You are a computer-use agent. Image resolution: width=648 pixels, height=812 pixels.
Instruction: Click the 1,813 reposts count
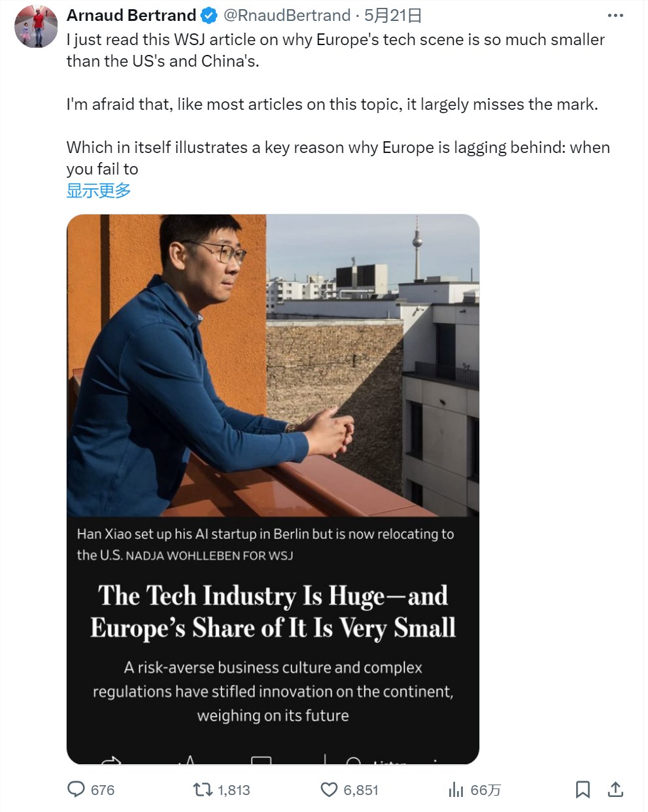(x=234, y=790)
